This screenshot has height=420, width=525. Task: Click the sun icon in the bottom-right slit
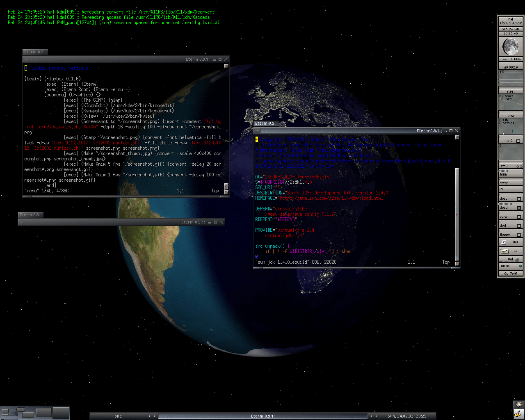click(519, 405)
